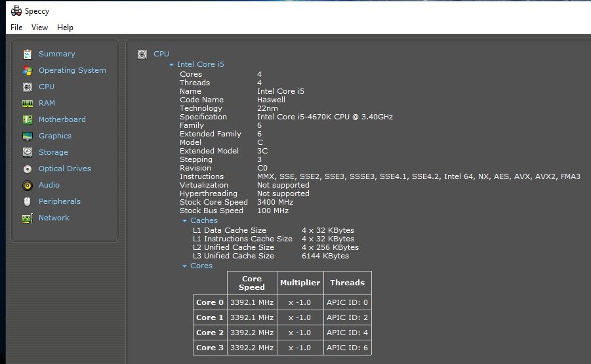Screen dimensions: 591x364
Task: Select the Instructions list starting with MMX
Action: tap(418, 176)
